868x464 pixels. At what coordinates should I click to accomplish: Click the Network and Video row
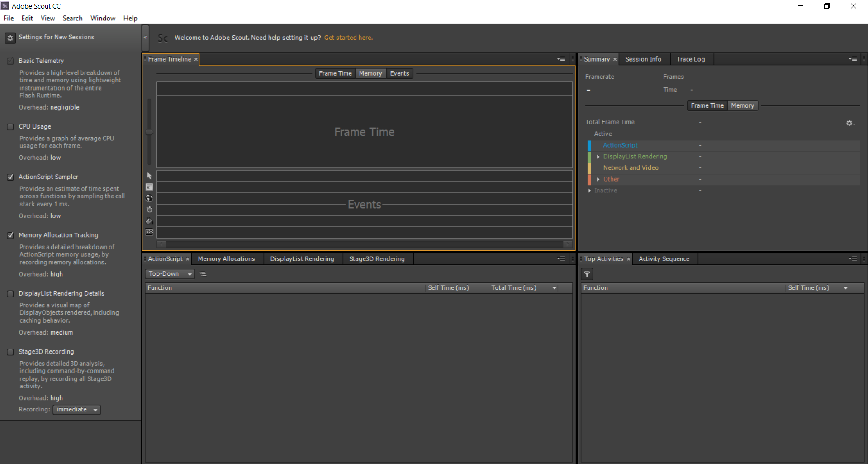724,168
